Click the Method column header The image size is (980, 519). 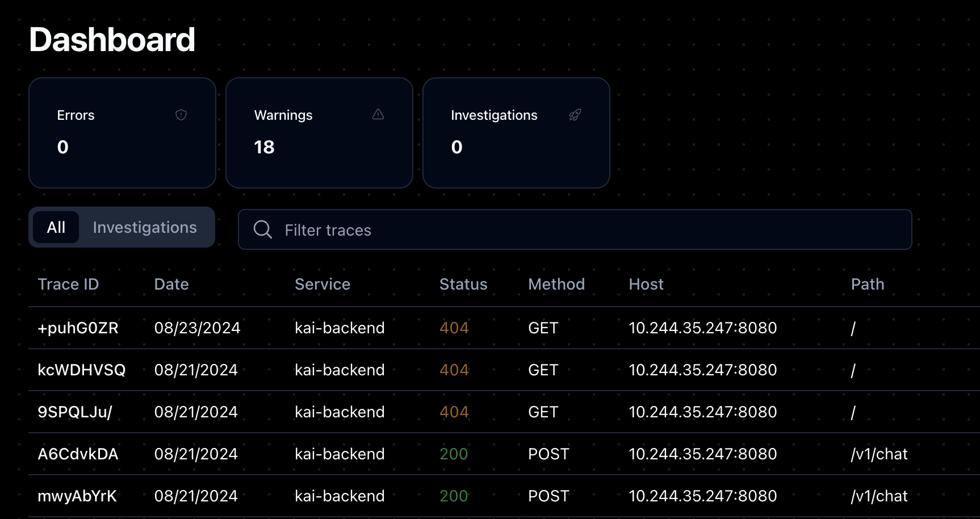tap(556, 284)
